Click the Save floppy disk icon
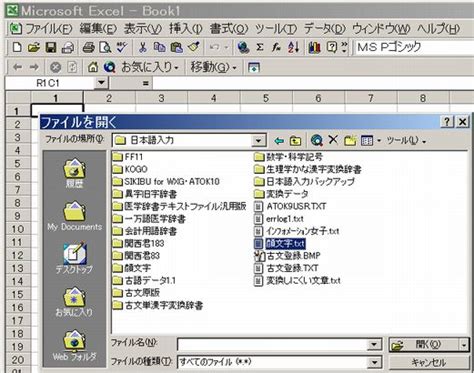The height and width of the screenshot is (373, 474). 51,48
